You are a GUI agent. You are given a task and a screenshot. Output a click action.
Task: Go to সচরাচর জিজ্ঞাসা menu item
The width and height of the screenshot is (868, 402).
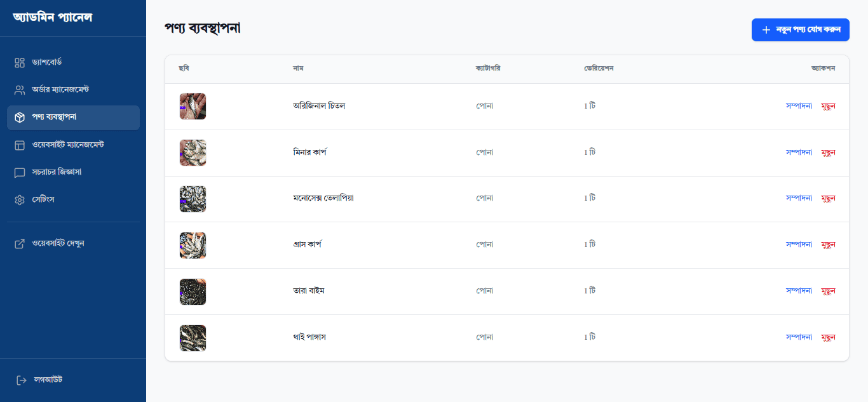tap(57, 172)
